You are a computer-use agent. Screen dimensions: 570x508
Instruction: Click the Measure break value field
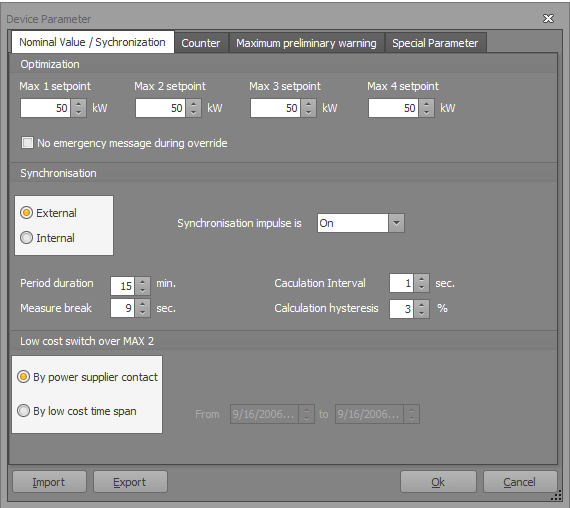point(123,308)
